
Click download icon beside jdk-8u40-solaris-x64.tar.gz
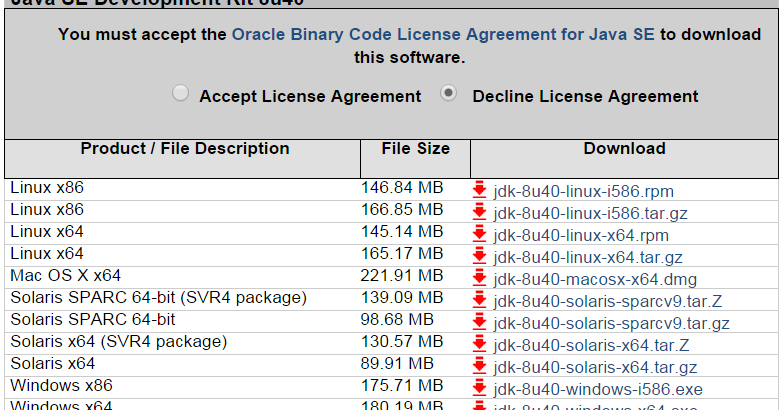coord(479,367)
